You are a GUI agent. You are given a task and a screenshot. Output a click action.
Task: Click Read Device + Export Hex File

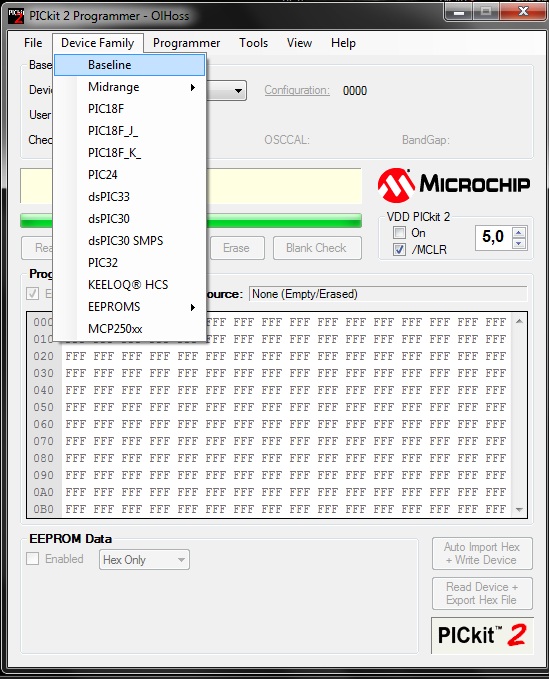point(482,593)
